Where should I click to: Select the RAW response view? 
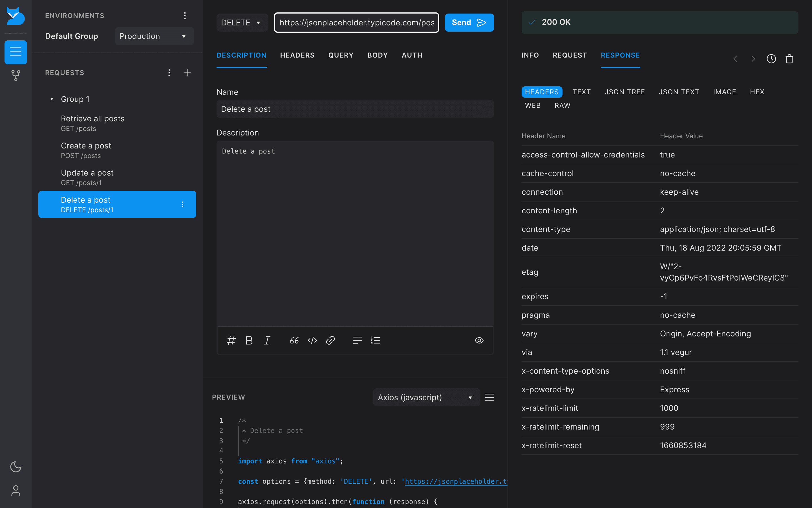tap(562, 106)
